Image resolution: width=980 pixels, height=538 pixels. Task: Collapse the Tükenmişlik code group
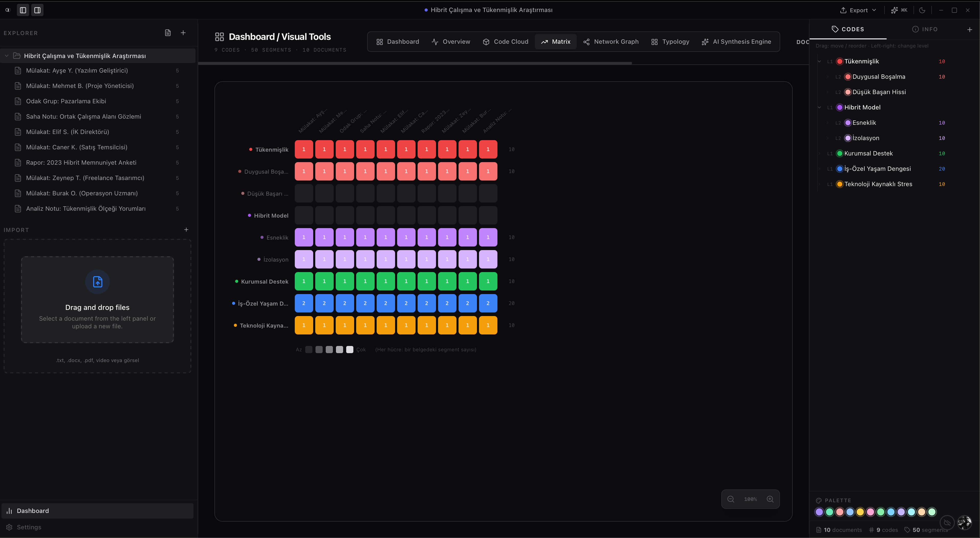coord(819,62)
